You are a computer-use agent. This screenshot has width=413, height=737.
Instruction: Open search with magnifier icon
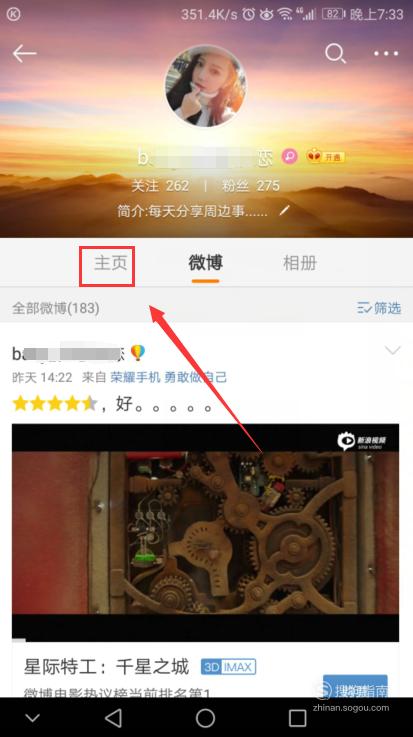[335, 54]
